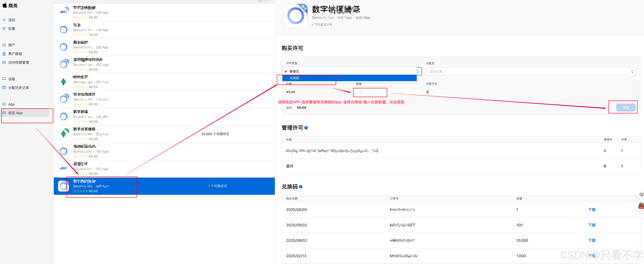Select the 数字纳溪 app row

click(164, 117)
